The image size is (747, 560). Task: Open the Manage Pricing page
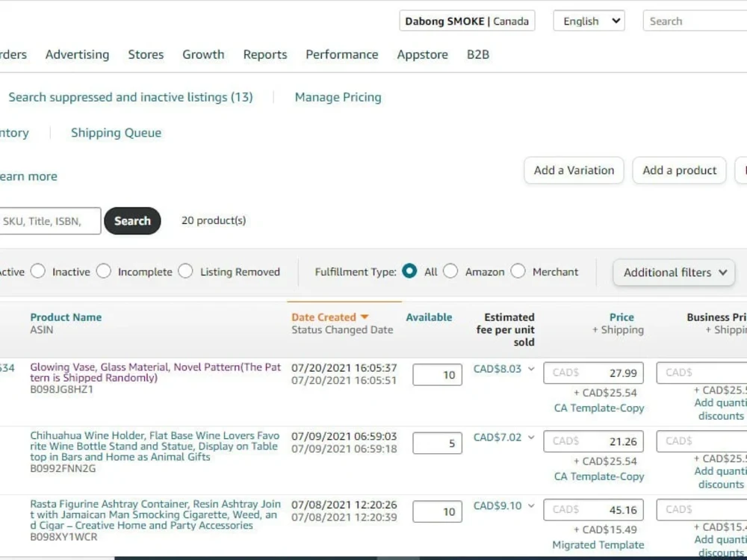click(x=338, y=97)
